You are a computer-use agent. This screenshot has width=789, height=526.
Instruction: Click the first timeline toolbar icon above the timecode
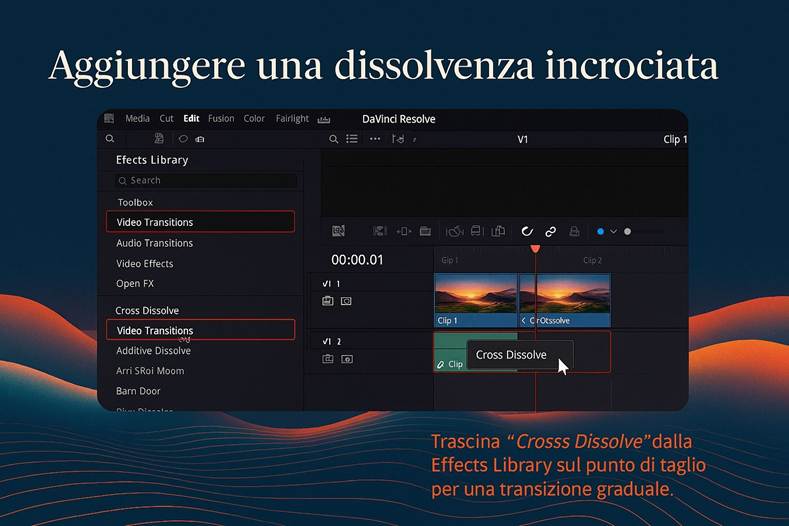338,231
